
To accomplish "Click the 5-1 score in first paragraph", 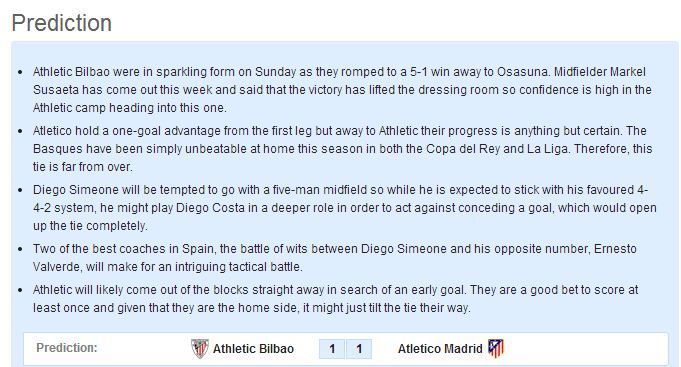I will coord(419,72).
